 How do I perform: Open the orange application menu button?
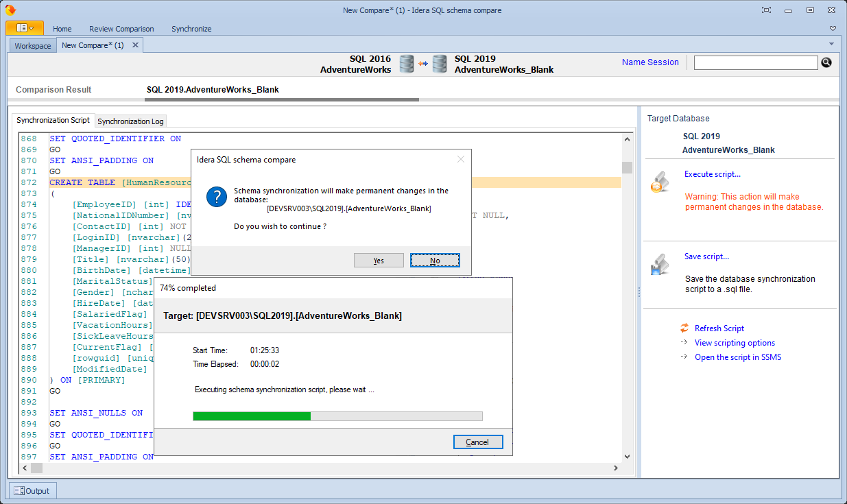click(x=25, y=28)
